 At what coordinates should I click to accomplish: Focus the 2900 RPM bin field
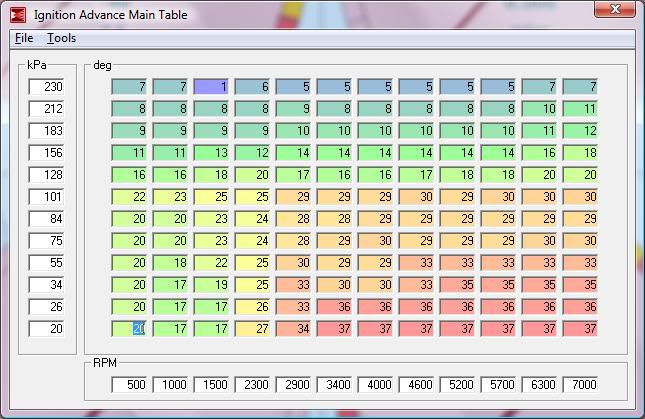[293, 385]
